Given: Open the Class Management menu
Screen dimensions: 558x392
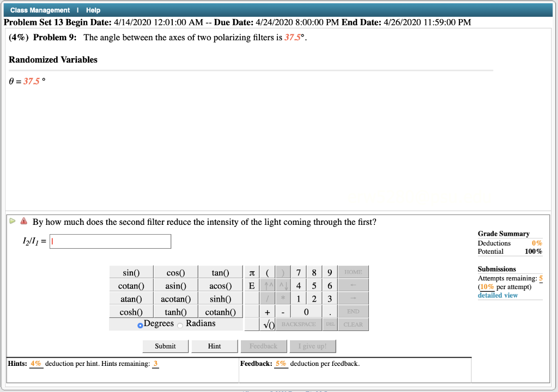Looking at the screenshot, I should pyautogui.click(x=40, y=10).
